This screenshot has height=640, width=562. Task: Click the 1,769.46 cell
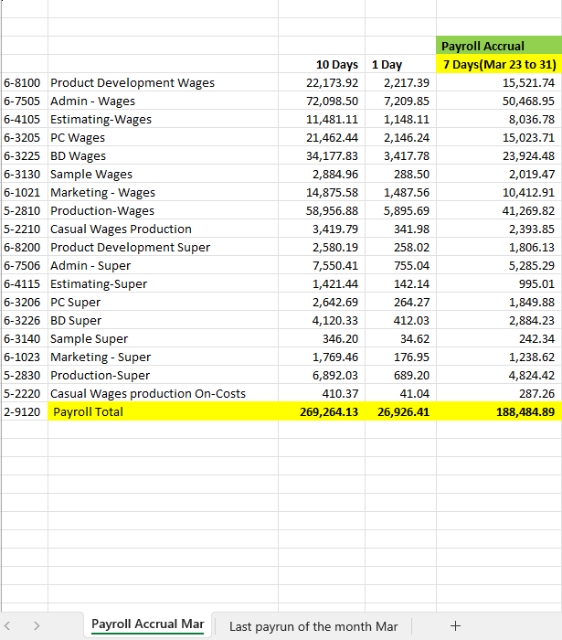(322, 357)
